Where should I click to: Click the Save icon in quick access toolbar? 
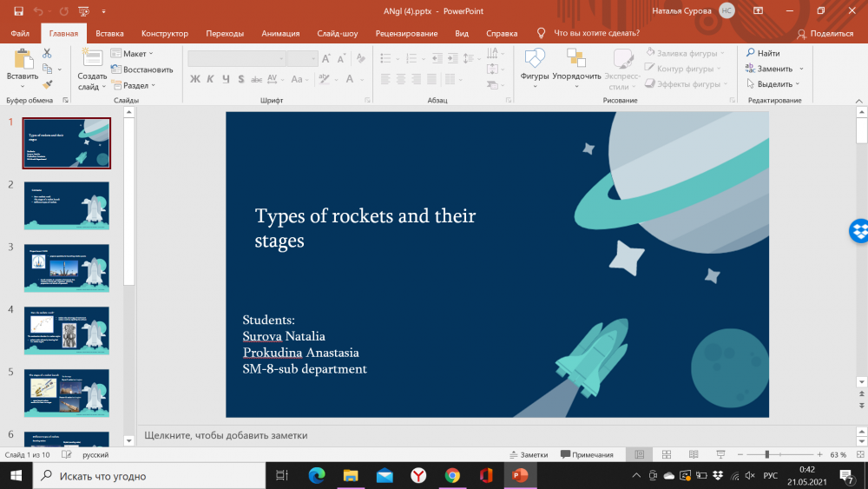coord(18,11)
